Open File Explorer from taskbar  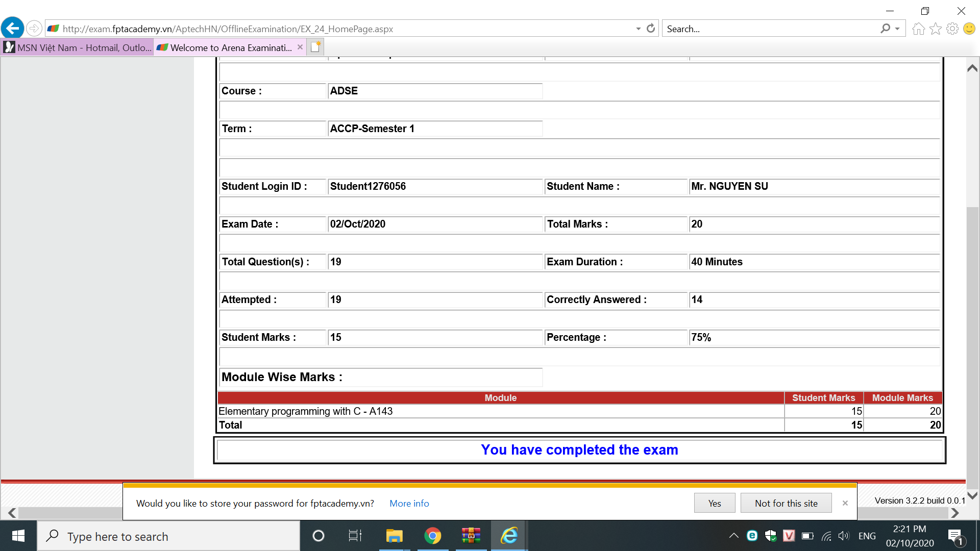pyautogui.click(x=394, y=536)
